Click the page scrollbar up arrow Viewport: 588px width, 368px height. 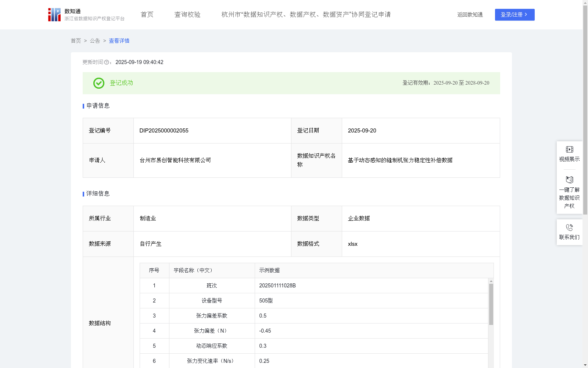(585, 3)
